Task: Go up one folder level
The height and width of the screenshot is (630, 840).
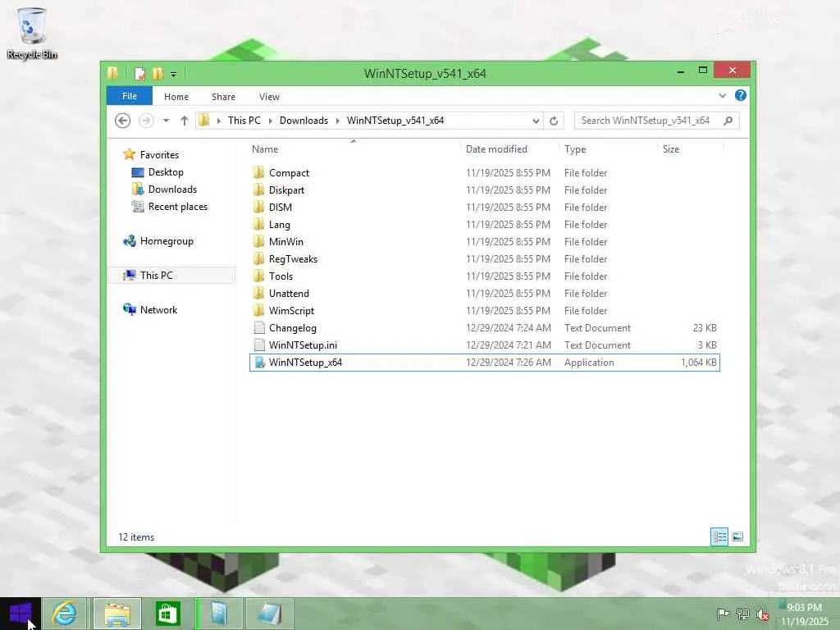Action: [185, 121]
